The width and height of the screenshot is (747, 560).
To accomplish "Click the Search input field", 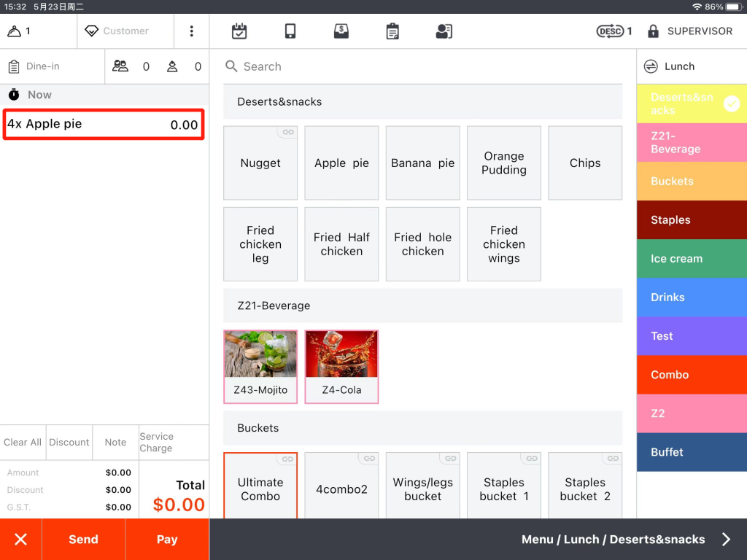I will 423,66.
